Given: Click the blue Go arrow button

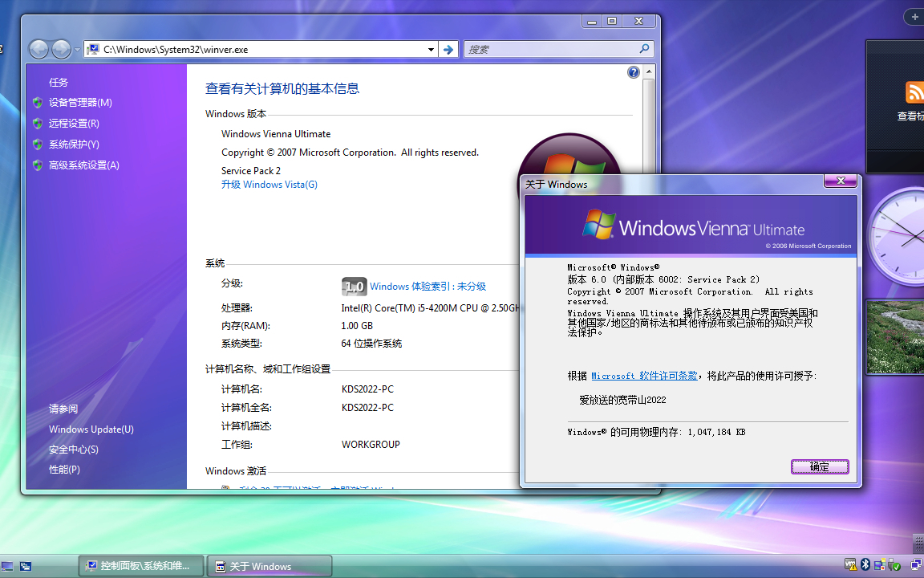Looking at the screenshot, I should tap(448, 50).
